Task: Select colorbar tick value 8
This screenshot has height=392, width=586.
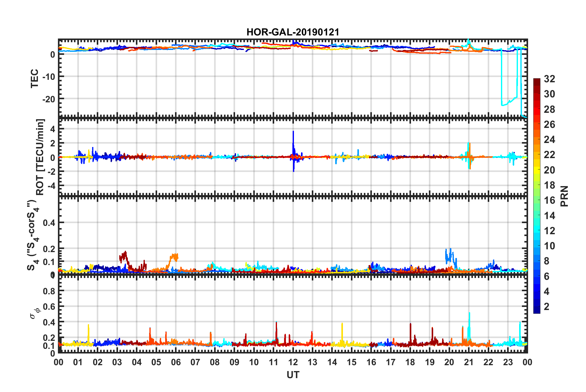Action: tap(547, 261)
